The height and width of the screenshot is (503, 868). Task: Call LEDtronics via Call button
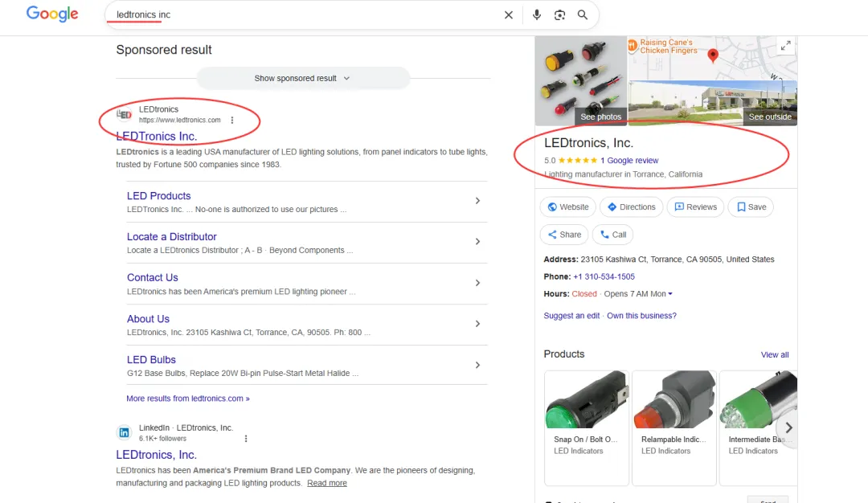612,235
